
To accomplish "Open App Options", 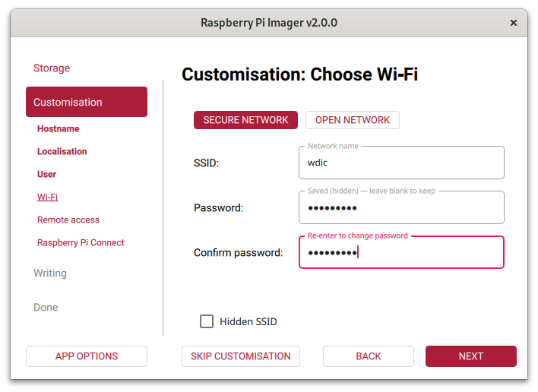I will click(87, 356).
